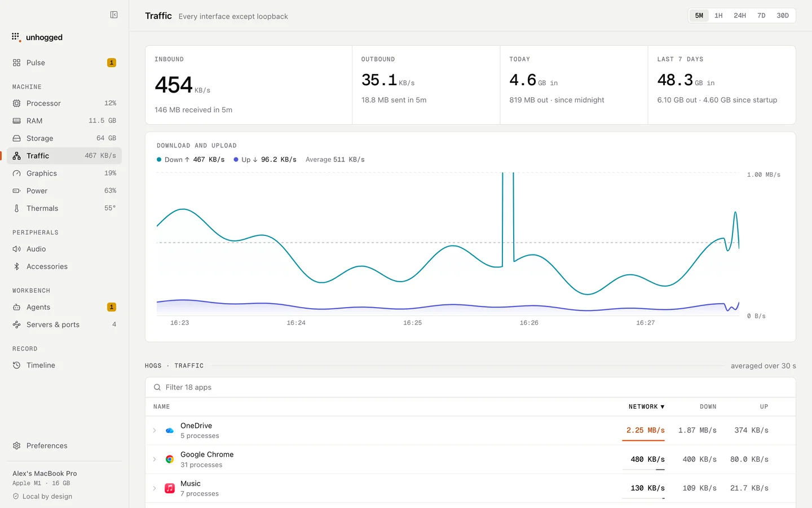Sort by the DOWN column header

[708, 406]
